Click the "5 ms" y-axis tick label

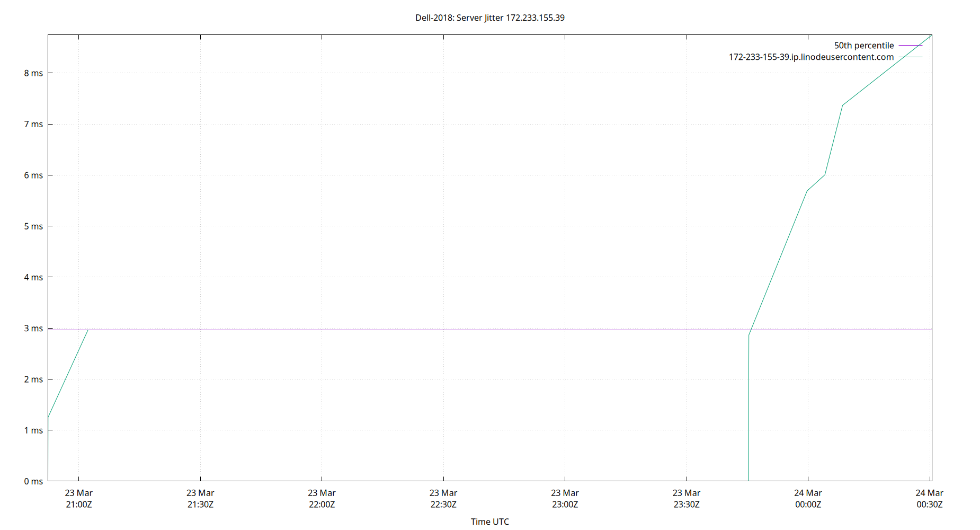coord(33,226)
